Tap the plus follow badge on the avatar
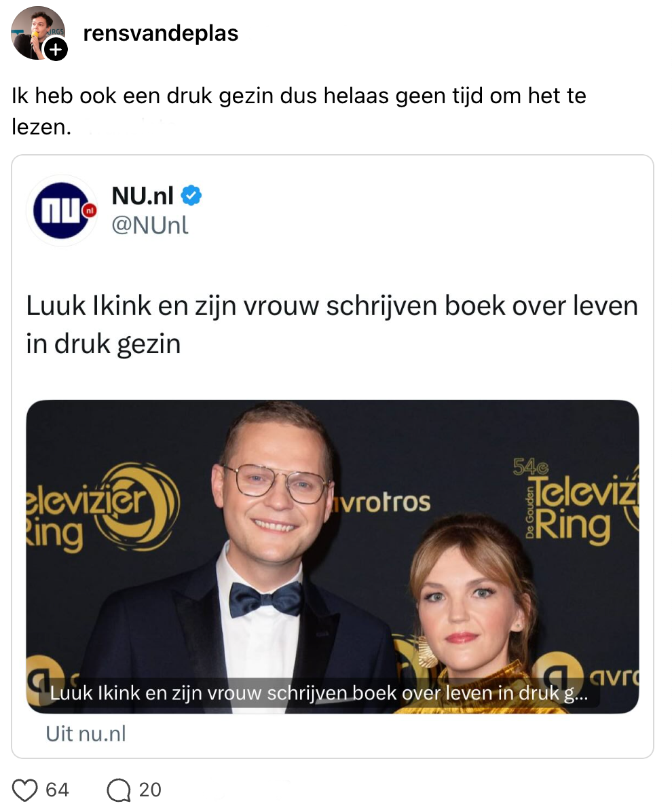This screenshot has width=672, height=812. pyautogui.click(x=56, y=50)
